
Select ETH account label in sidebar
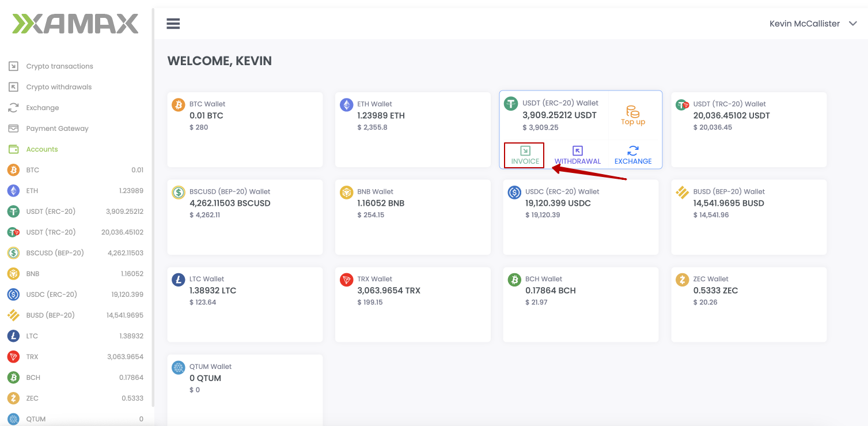(32, 191)
